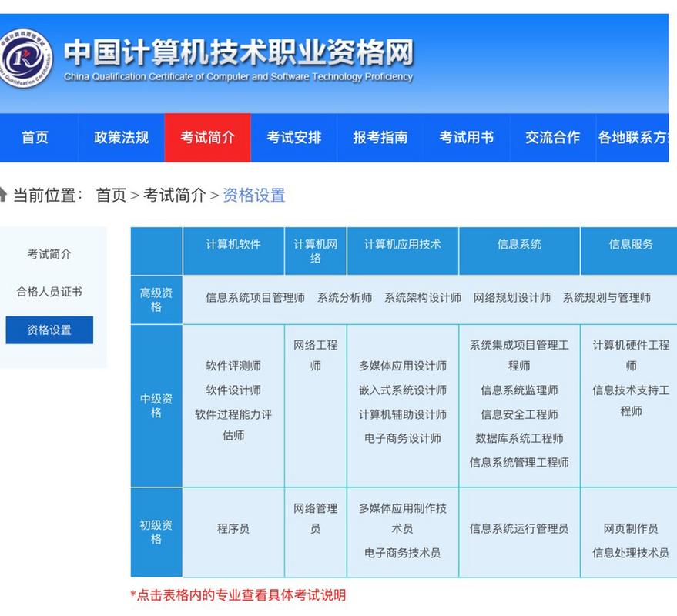Open 系统规划与管理师 exam details
Screen dimensions: 677x616
coord(607,297)
